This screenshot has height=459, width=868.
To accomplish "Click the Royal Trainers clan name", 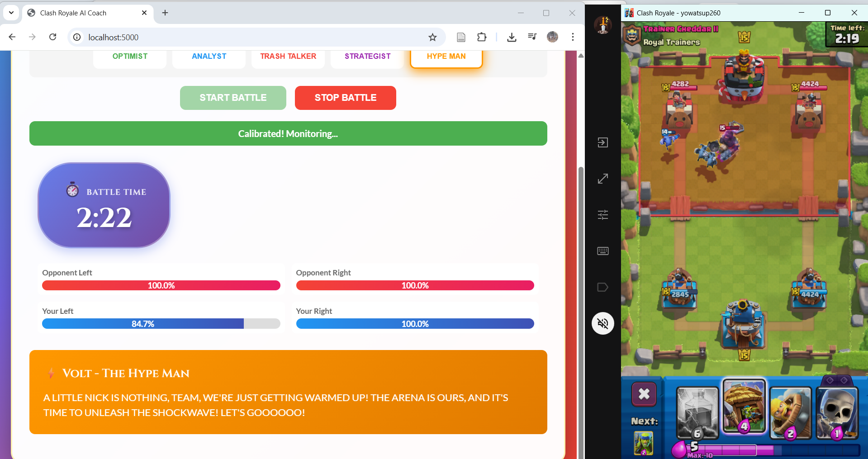I will [671, 42].
